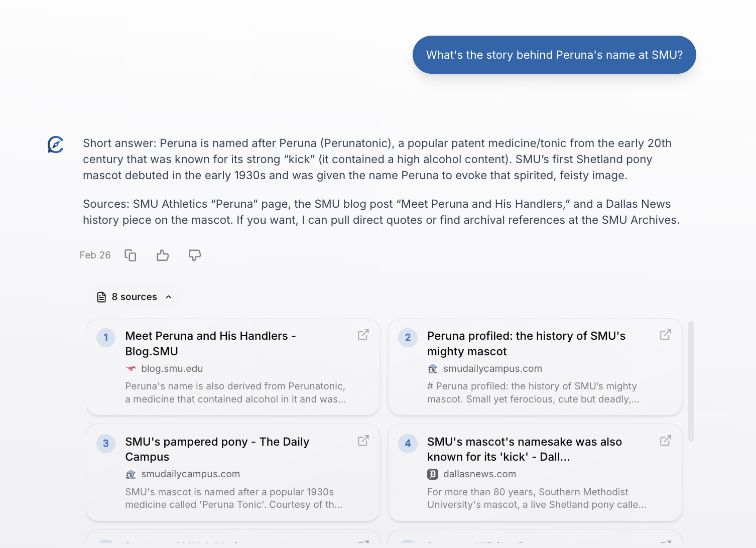Screen dimensions: 756x548
Task: Click the blog.smu.edu favicon
Action: coord(131,369)
